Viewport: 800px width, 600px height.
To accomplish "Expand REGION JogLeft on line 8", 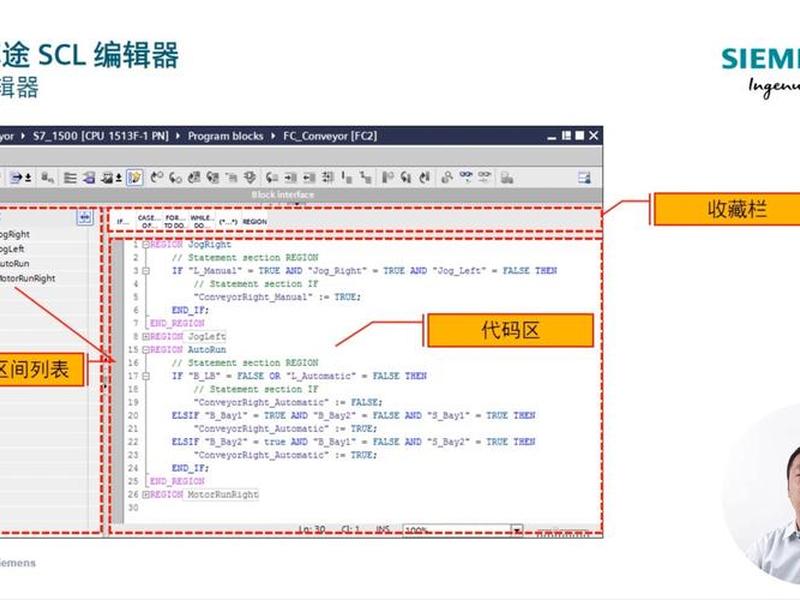I will coord(145,337).
